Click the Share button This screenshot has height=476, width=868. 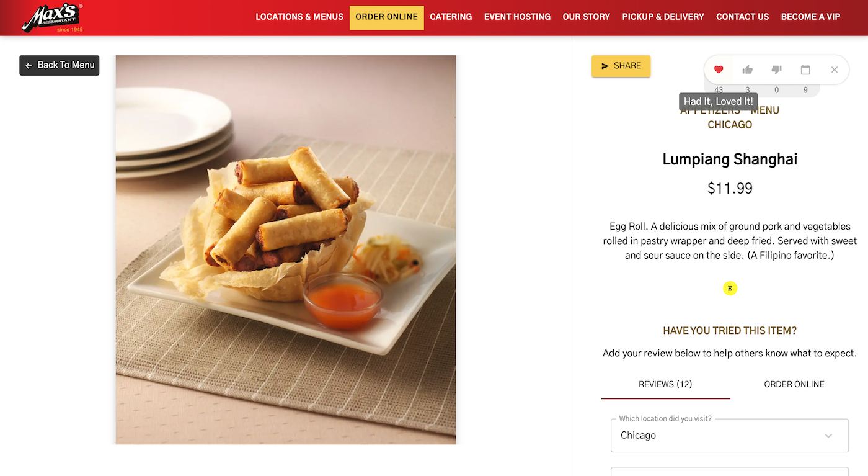click(x=621, y=66)
